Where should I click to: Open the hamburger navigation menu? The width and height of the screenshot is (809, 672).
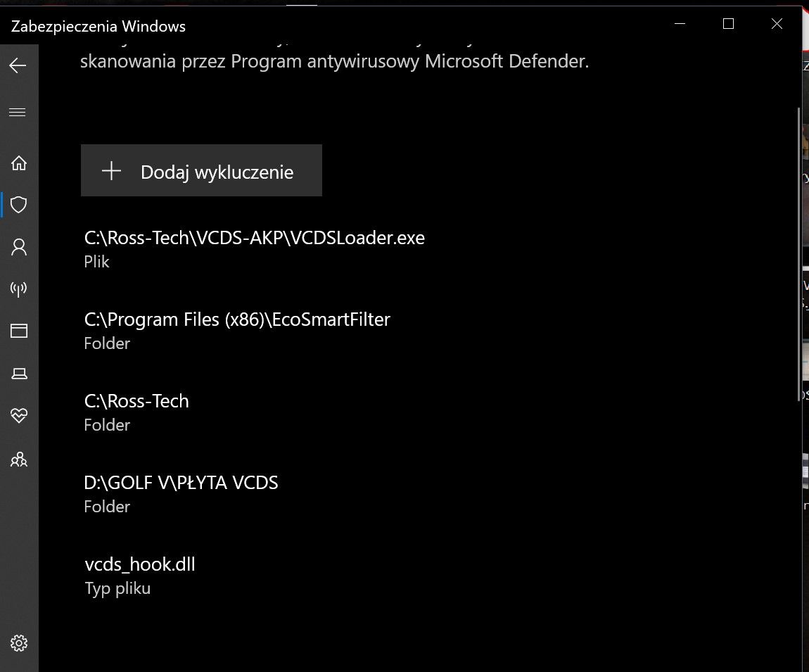click(x=18, y=112)
